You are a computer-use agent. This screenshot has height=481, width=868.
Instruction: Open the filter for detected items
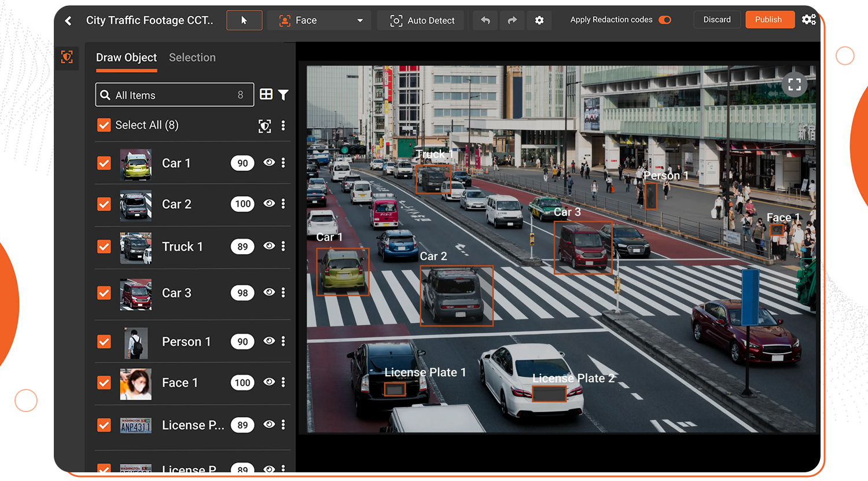point(284,95)
